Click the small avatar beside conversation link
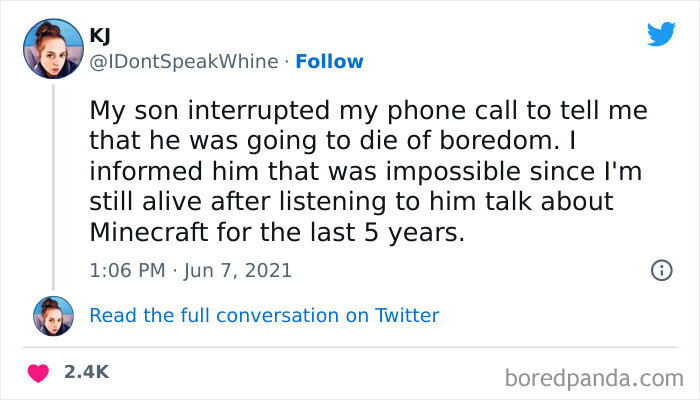 54,316
